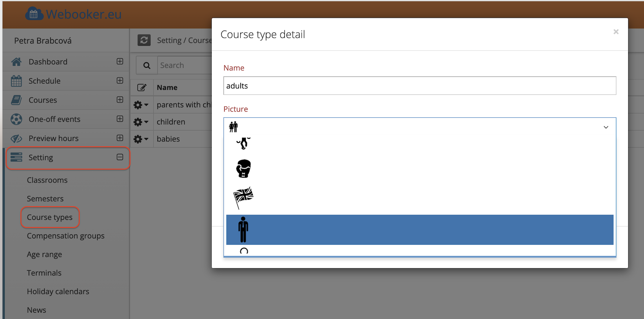Click the Webooker.eu calendar cloud logo
Screen dimensions: 644x319
34,14
